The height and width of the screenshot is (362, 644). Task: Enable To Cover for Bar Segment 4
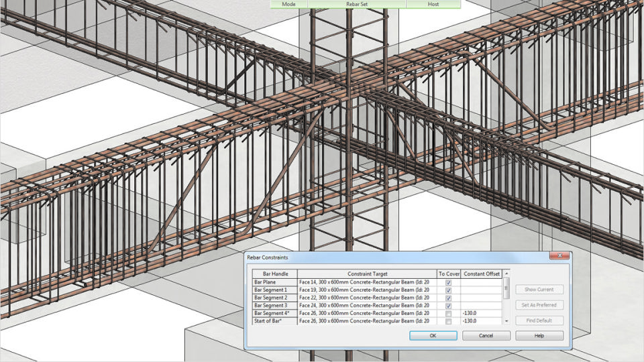coord(448,313)
